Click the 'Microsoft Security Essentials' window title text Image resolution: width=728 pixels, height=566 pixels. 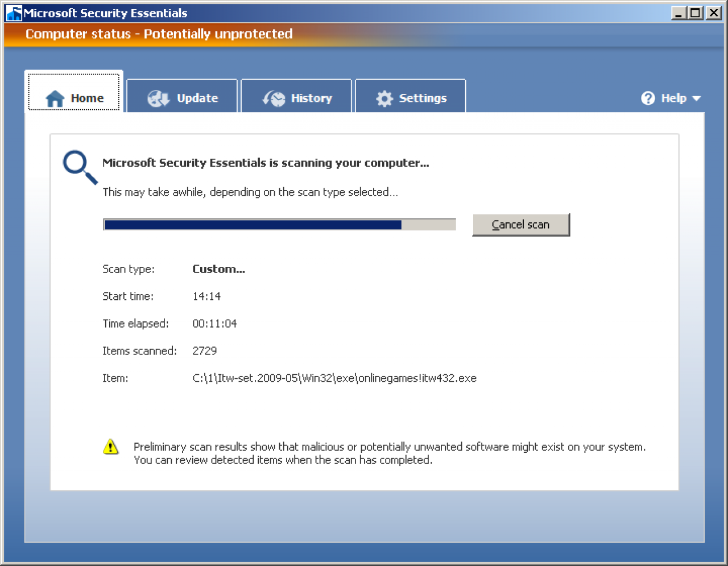[105, 13]
